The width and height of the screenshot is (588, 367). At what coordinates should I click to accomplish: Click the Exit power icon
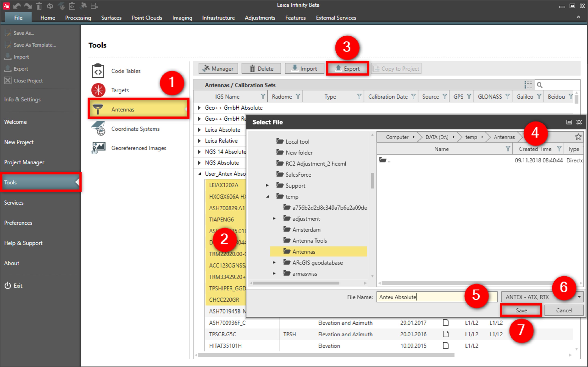(x=8, y=285)
